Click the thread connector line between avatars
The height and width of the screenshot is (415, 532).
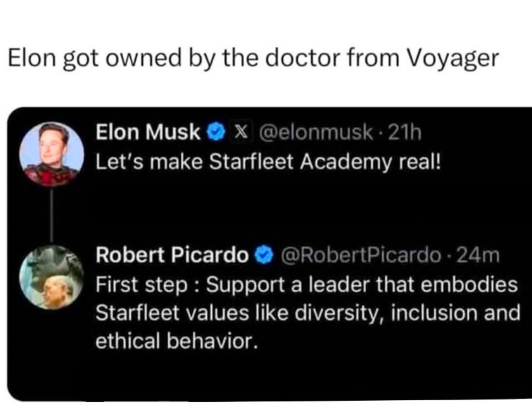[x=52, y=216]
